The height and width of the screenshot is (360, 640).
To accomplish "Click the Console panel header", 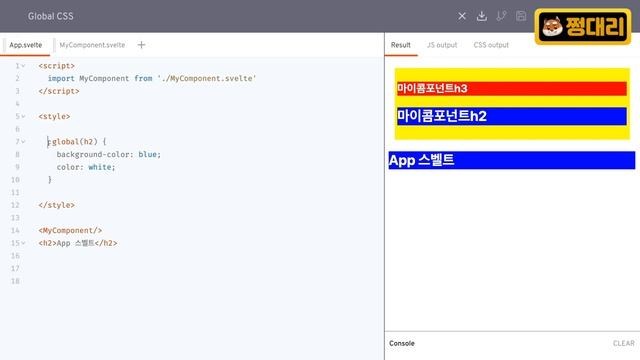I will click(x=402, y=343).
